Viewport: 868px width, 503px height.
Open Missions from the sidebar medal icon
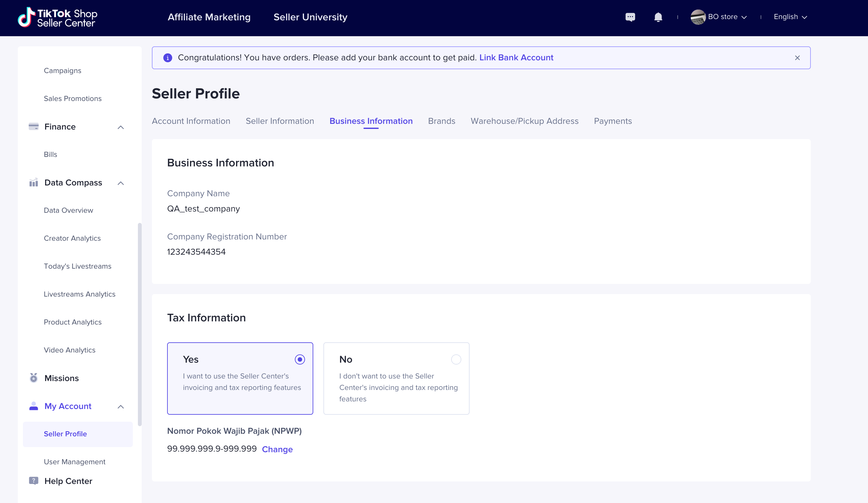click(x=33, y=378)
